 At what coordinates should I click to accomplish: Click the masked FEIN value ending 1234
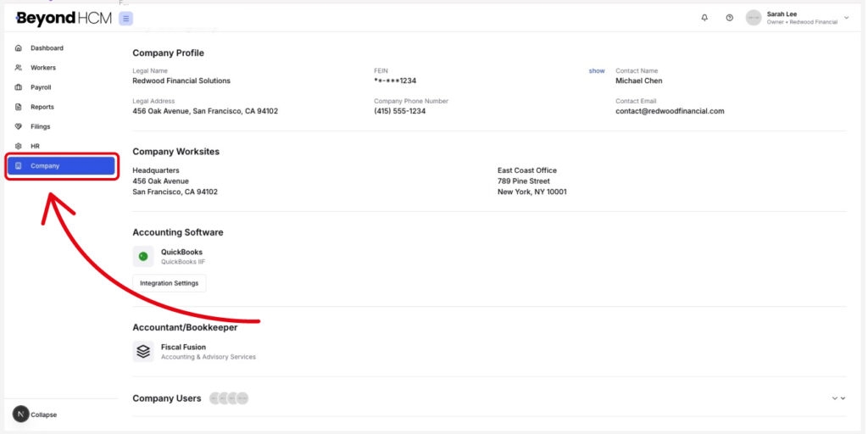395,81
